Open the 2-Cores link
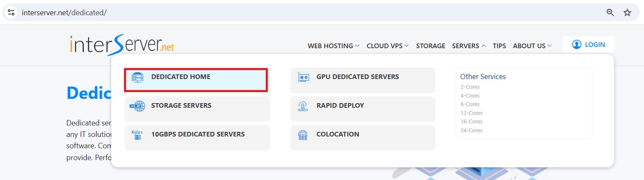 (470, 87)
